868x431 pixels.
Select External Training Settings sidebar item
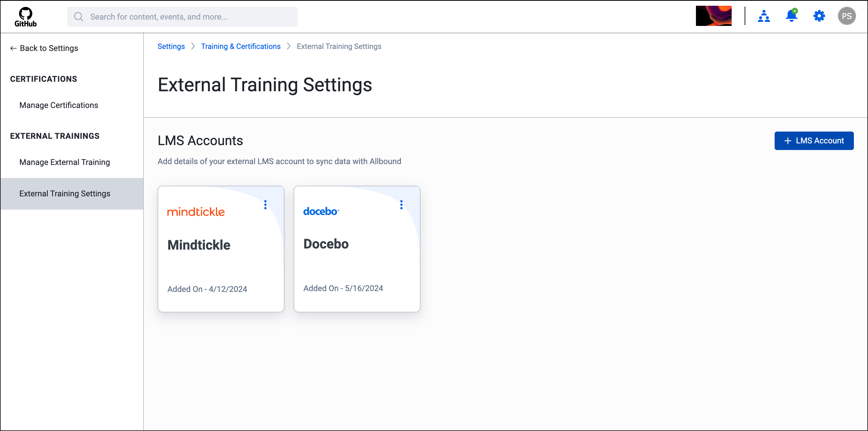coord(72,193)
